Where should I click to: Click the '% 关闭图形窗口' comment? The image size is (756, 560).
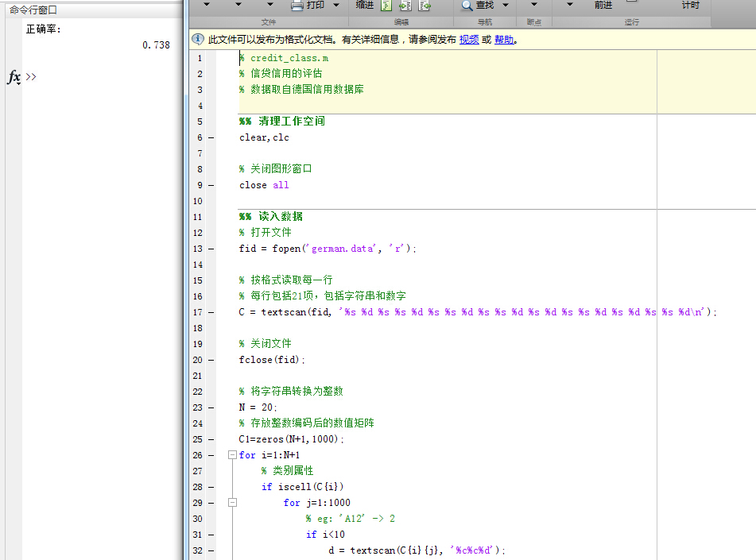(276, 168)
